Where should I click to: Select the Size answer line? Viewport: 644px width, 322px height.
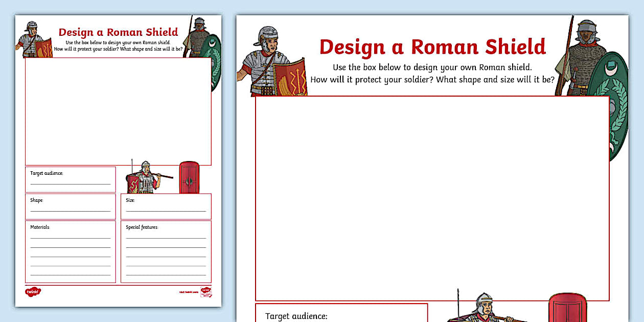tap(166, 209)
